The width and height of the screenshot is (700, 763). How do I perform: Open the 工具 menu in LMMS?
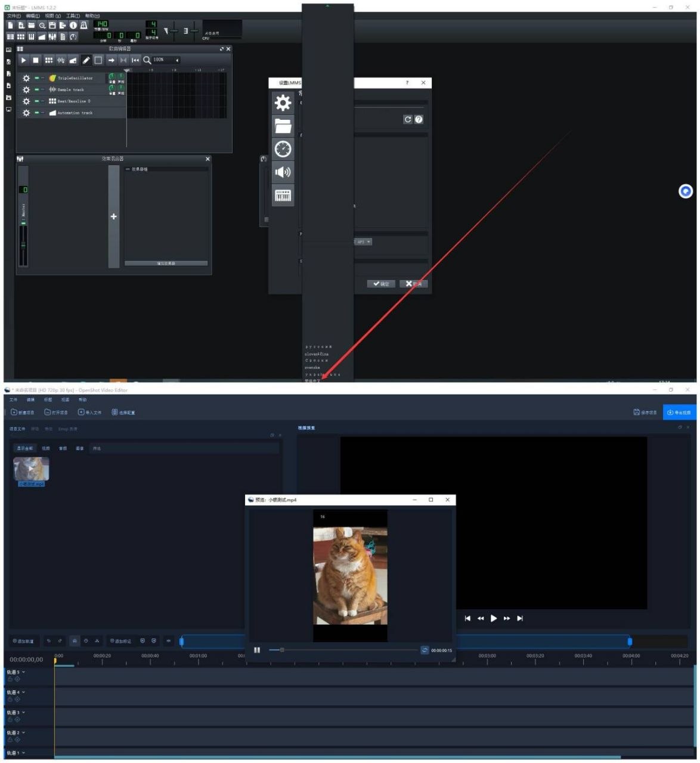pos(73,16)
